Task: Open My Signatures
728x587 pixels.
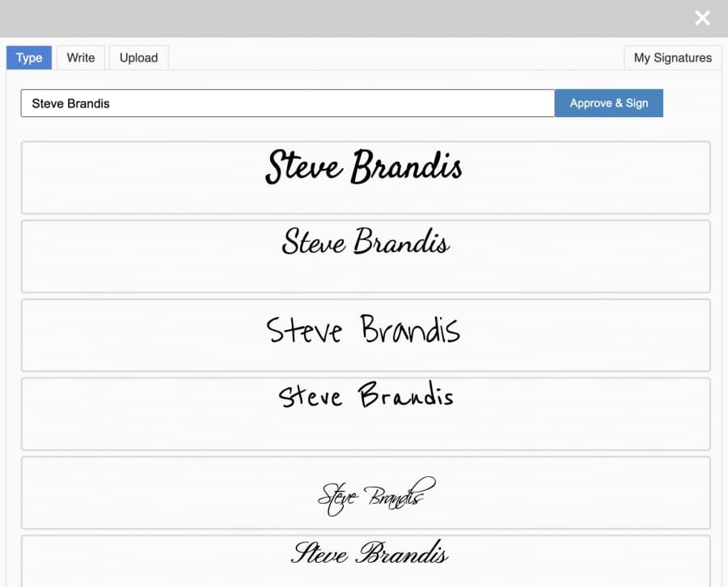Action: click(x=673, y=57)
